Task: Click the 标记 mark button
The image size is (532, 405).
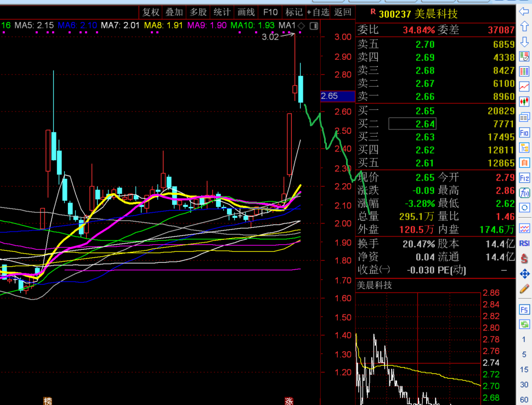Action: (294, 13)
